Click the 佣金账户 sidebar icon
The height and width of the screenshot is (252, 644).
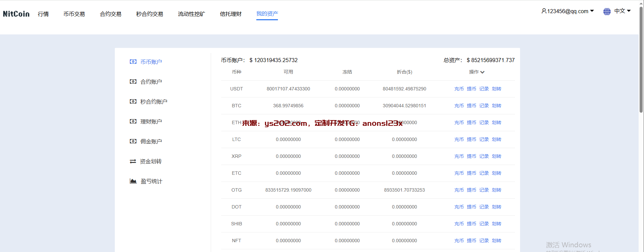click(133, 141)
